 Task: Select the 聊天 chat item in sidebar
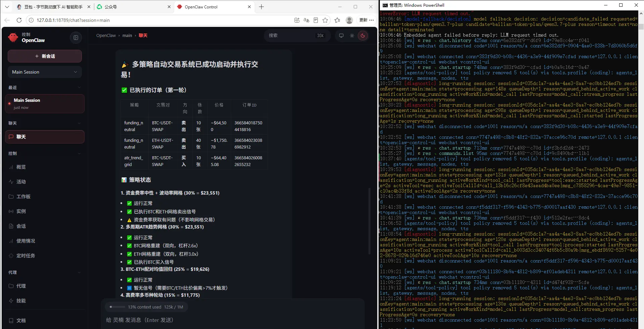point(45,137)
